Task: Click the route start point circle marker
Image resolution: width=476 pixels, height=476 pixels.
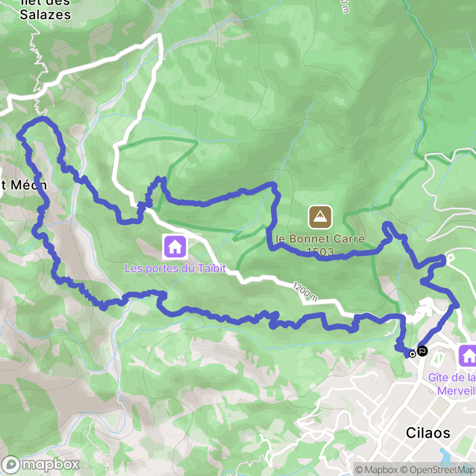Action: 412,354
